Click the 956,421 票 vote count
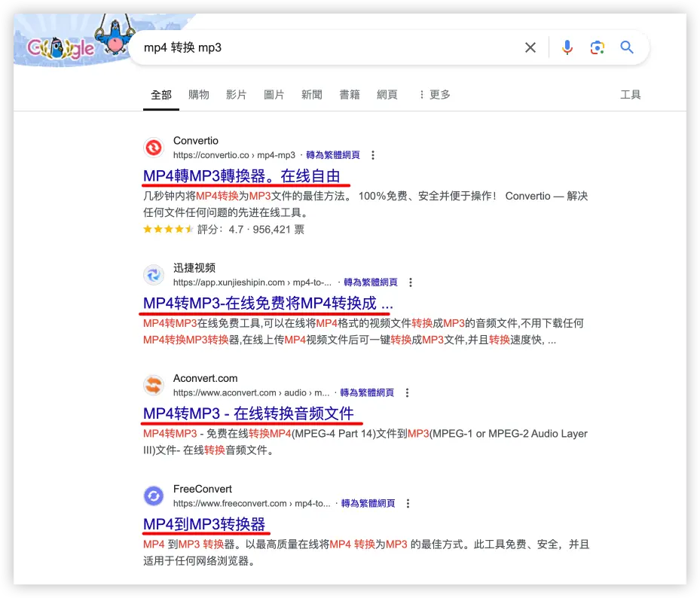The image size is (700, 598). pos(279,230)
